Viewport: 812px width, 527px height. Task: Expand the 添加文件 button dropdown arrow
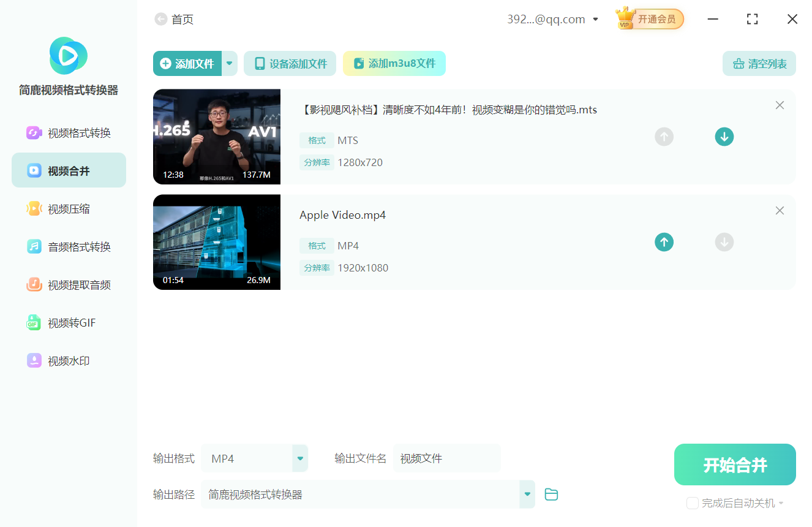pyautogui.click(x=229, y=63)
